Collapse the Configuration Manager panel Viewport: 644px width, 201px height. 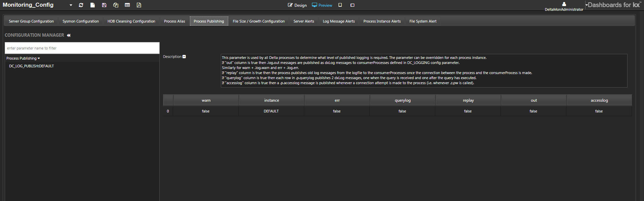(69, 35)
